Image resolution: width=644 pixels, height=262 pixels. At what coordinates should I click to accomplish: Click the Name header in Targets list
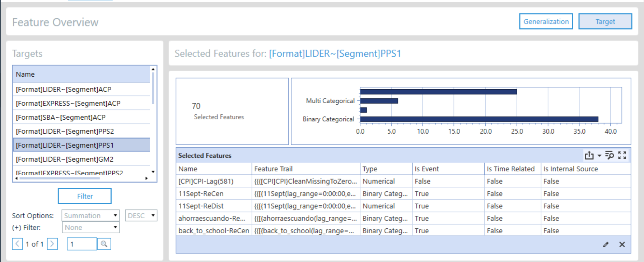click(x=81, y=74)
